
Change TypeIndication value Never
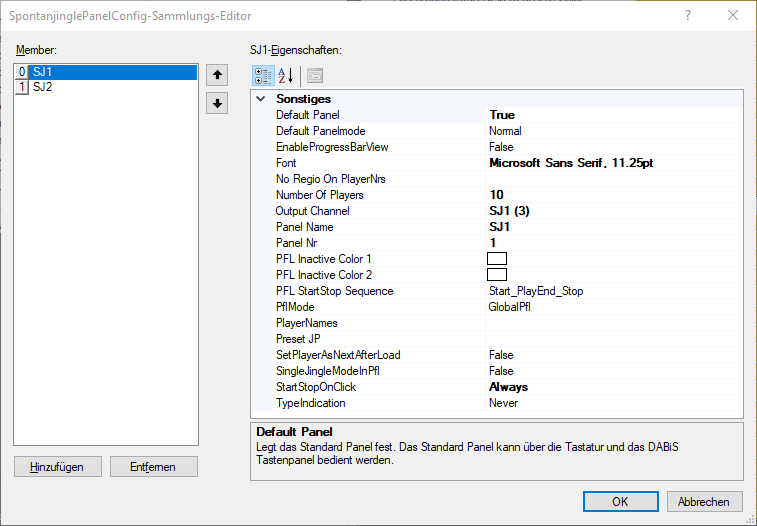pyautogui.click(x=614, y=402)
